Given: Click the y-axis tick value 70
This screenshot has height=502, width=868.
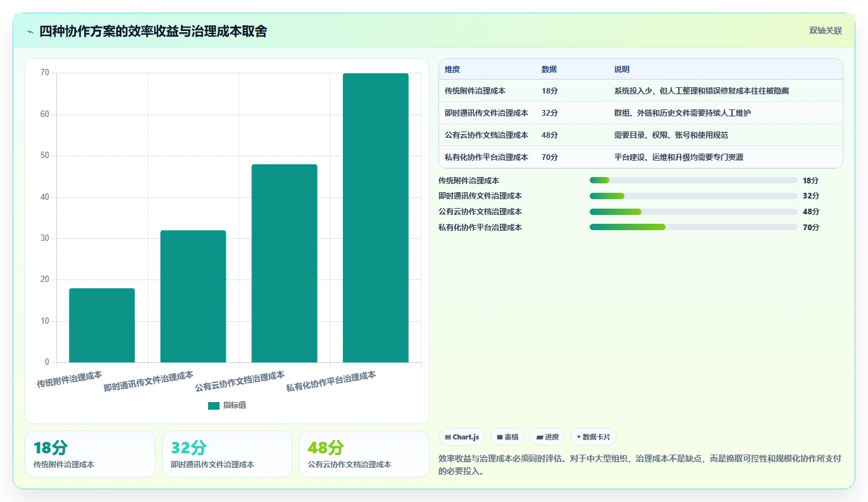Looking at the screenshot, I should 45,73.
